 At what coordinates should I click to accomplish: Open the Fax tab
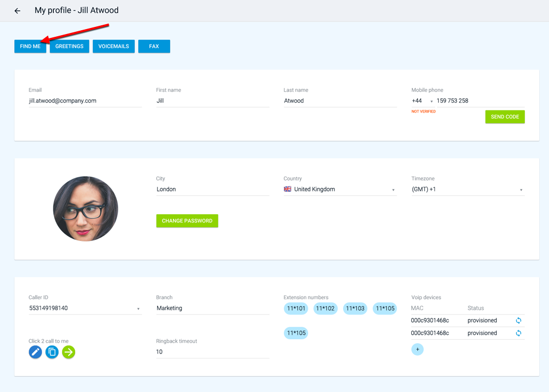(154, 46)
